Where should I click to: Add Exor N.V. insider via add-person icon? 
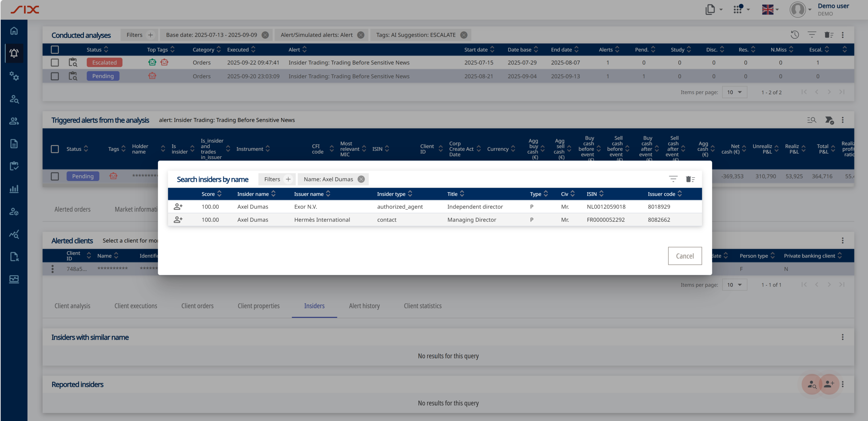tap(178, 206)
